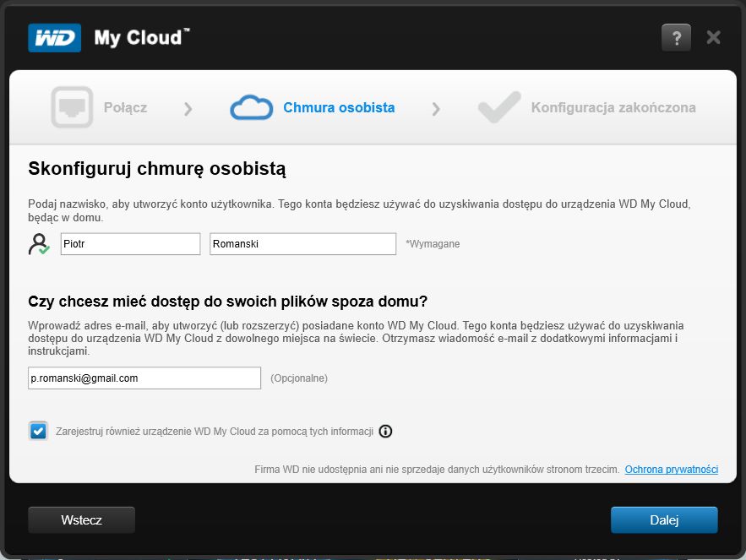746x560 pixels.
Task: Click the *Wymagane label
Action: pyautogui.click(x=433, y=243)
